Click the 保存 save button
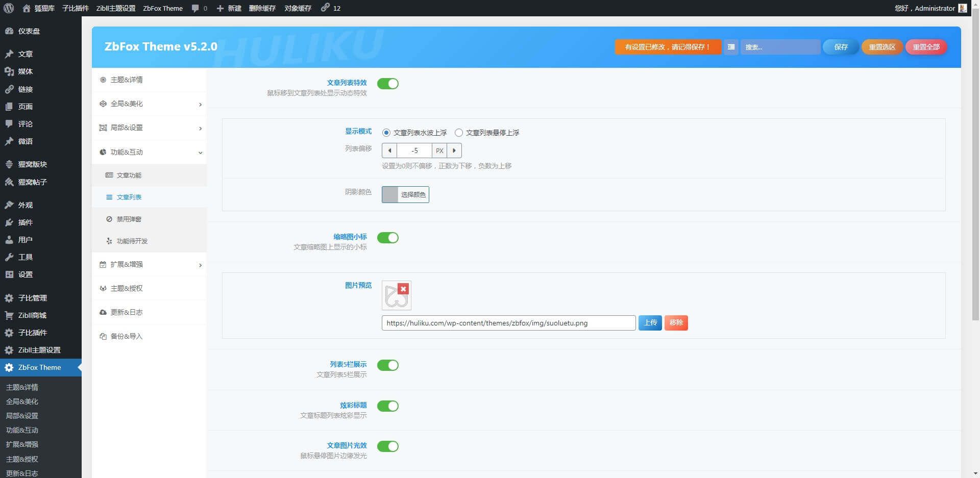Viewport: 980px width, 478px height. [841, 47]
